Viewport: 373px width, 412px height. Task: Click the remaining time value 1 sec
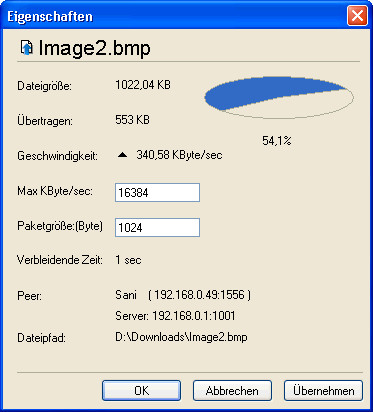point(128,260)
